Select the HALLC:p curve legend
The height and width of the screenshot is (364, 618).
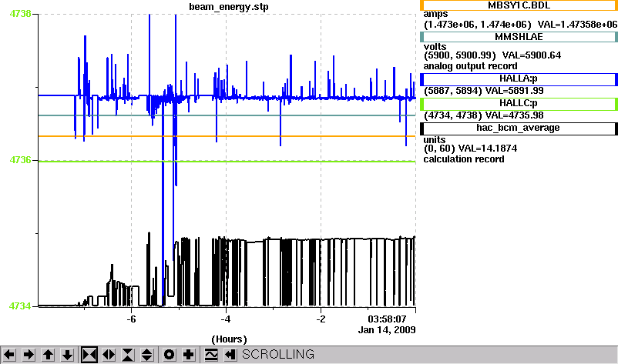click(519, 104)
